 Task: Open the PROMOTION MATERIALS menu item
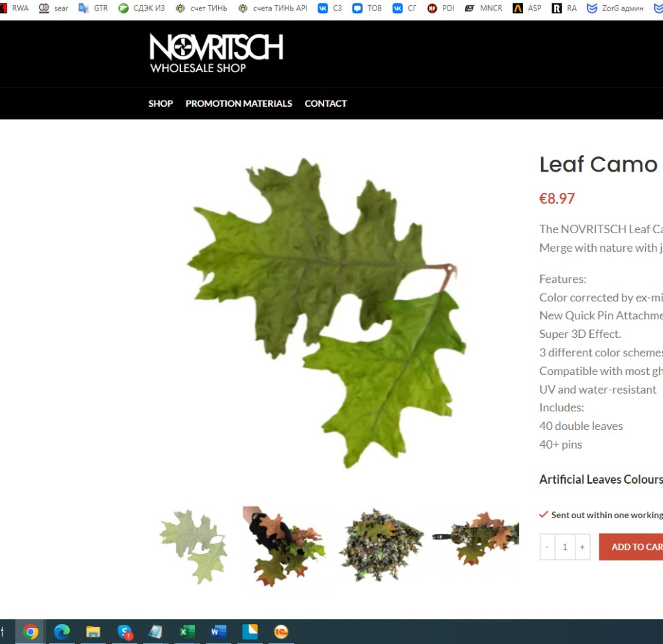[239, 103]
